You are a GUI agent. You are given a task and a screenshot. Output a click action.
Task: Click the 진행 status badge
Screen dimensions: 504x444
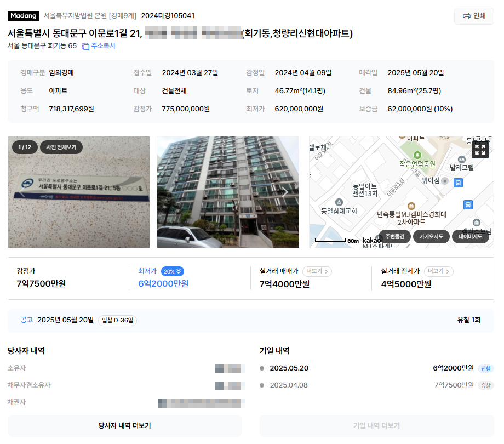(486, 368)
